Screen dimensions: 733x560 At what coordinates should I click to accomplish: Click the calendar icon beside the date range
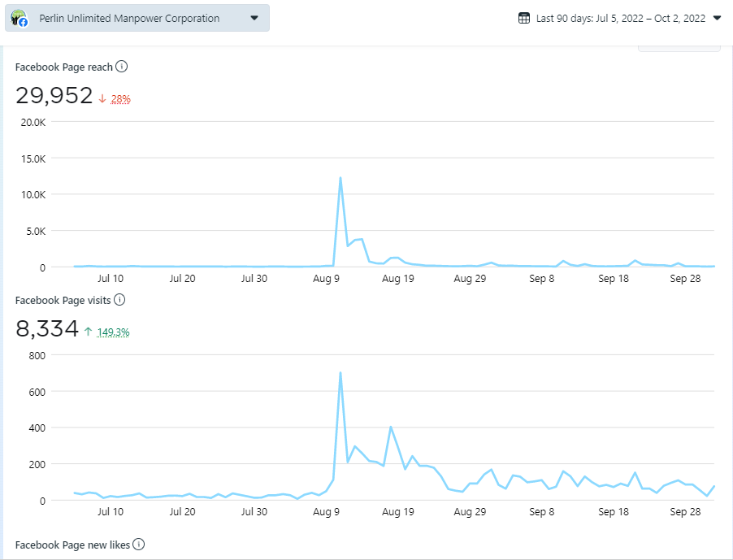click(x=524, y=18)
